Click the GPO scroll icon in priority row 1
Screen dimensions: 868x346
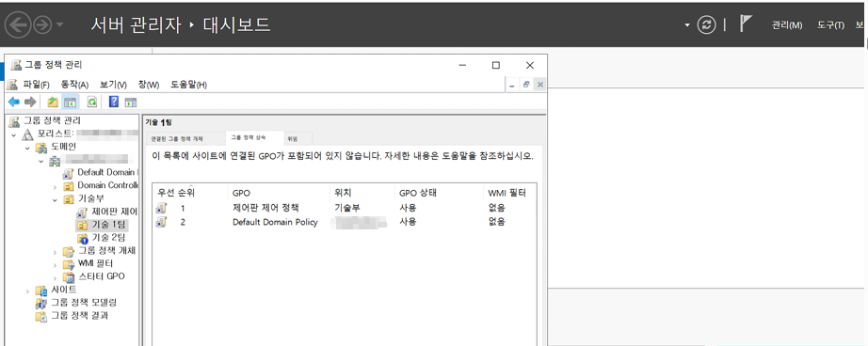[162, 209]
